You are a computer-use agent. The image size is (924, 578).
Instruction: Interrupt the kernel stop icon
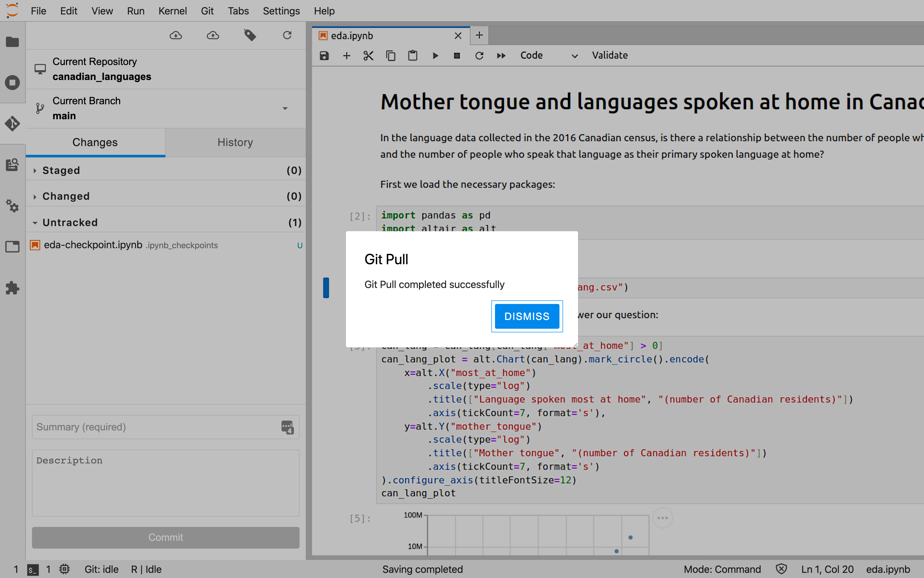coord(457,56)
